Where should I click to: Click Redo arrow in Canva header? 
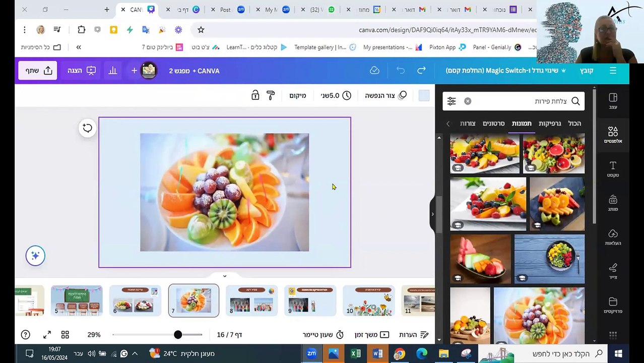click(421, 71)
